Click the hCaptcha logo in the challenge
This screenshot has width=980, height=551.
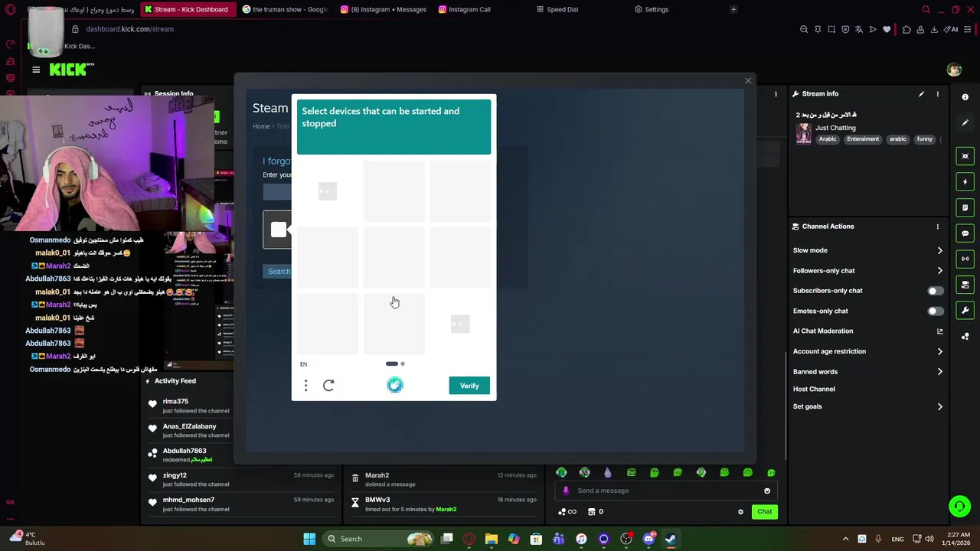point(394,386)
